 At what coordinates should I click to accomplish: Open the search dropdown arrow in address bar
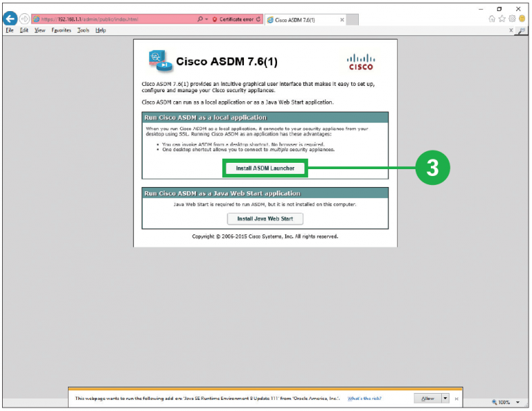pyautogui.click(x=206, y=19)
